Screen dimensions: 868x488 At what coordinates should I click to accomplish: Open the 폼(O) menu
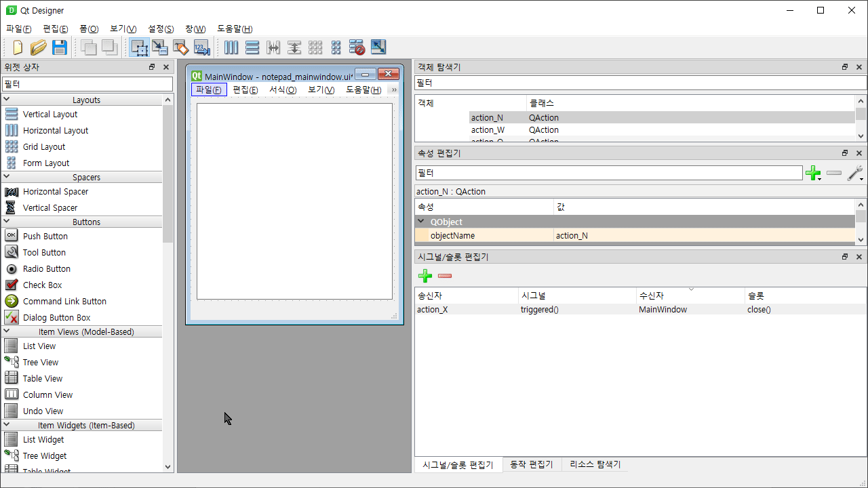(89, 28)
